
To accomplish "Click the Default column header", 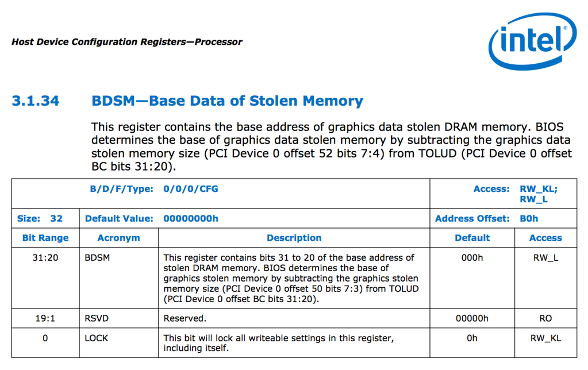I will pos(472,238).
